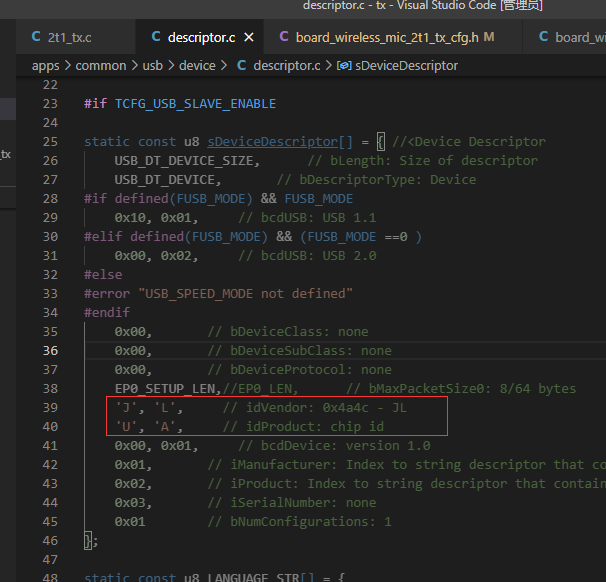Image resolution: width=606 pixels, height=582 pixels.
Task: Open the board_wireless_mic_2t1_tx_cfg.h tab
Action: tap(393, 37)
